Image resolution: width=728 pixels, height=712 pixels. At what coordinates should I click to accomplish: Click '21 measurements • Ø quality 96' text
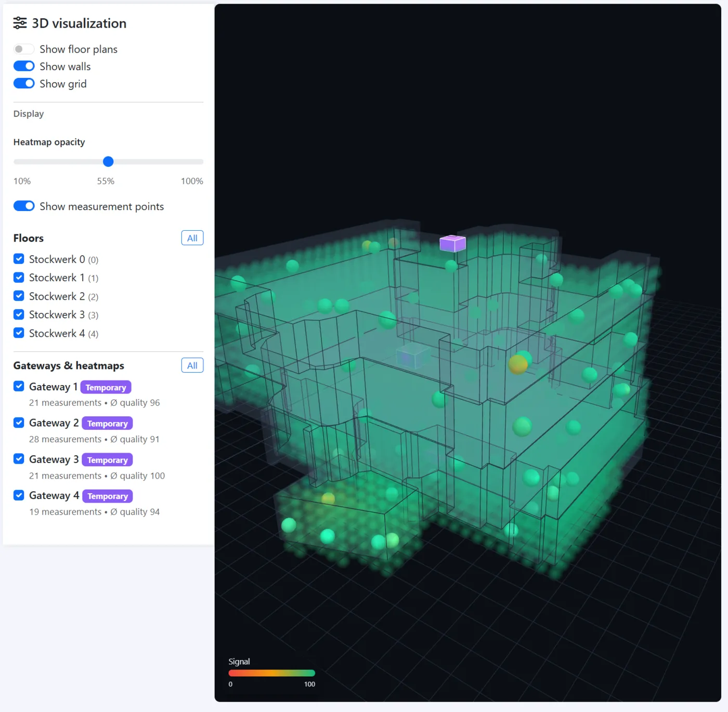[x=94, y=403]
